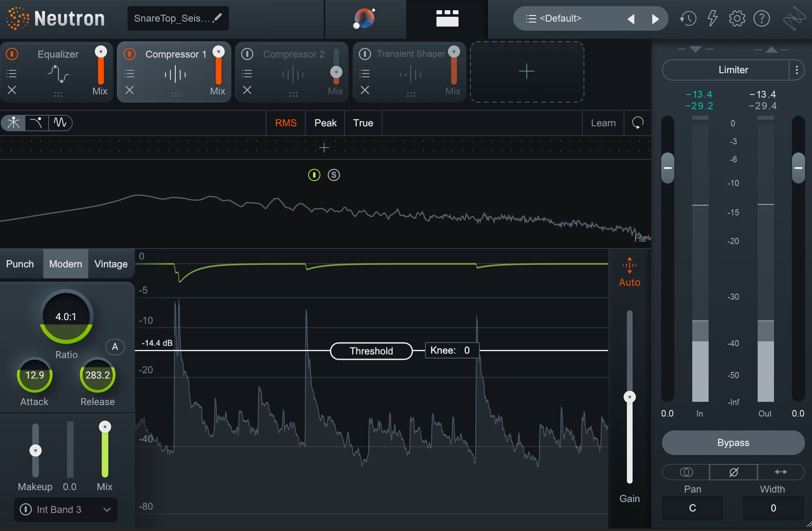Rename track with pencil icon
The width and height of the screenshot is (812, 531).
pos(218,18)
